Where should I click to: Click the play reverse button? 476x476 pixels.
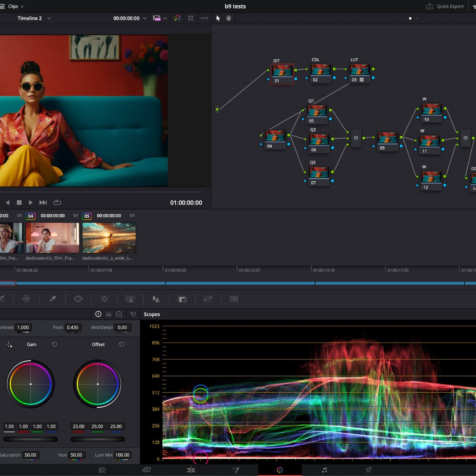point(7,203)
